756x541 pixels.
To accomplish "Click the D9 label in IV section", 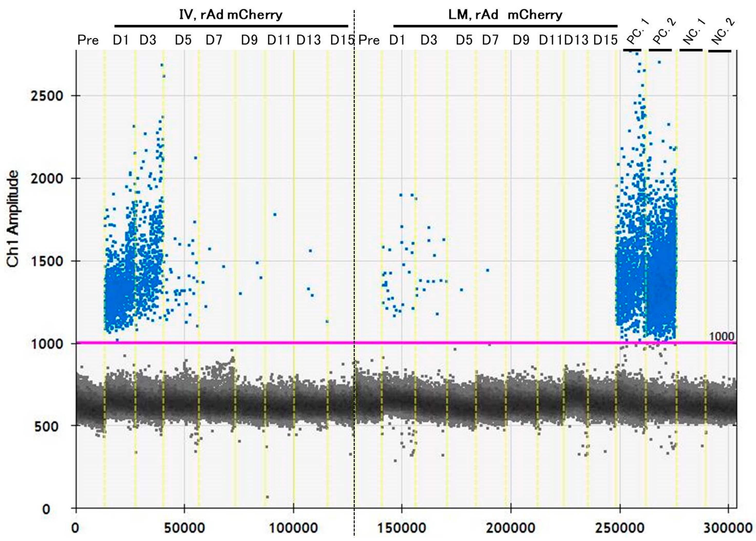I will pos(250,39).
